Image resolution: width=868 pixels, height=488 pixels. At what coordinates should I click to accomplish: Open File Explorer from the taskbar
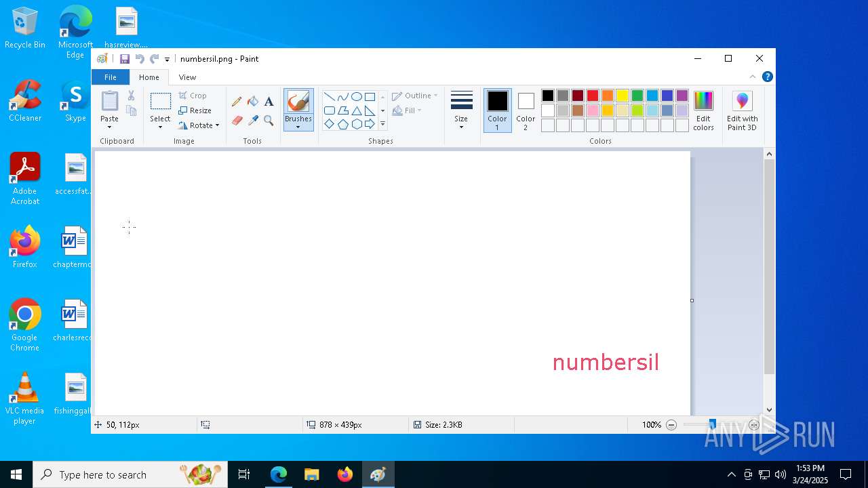(311, 474)
